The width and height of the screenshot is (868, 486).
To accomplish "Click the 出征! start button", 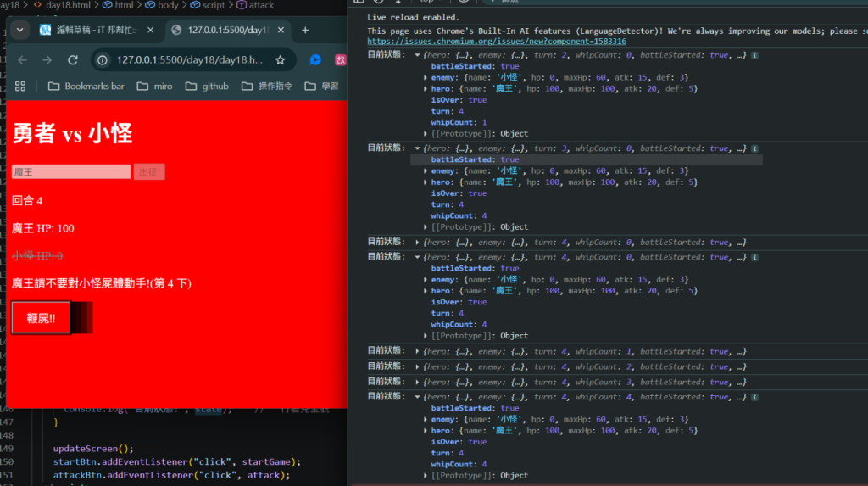I will pyautogui.click(x=149, y=172).
